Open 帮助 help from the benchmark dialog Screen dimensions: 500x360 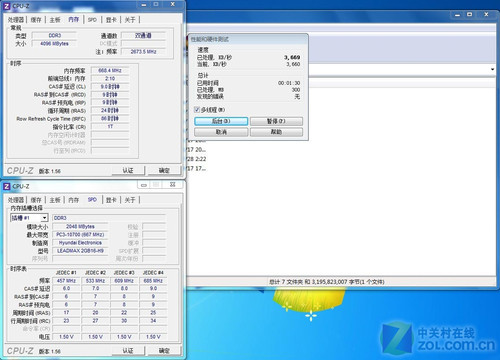pyautogui.click(x=276, y=132)
